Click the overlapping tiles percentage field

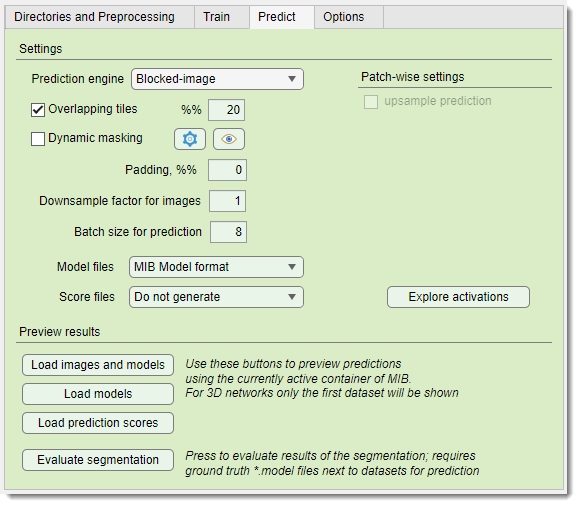226,110
